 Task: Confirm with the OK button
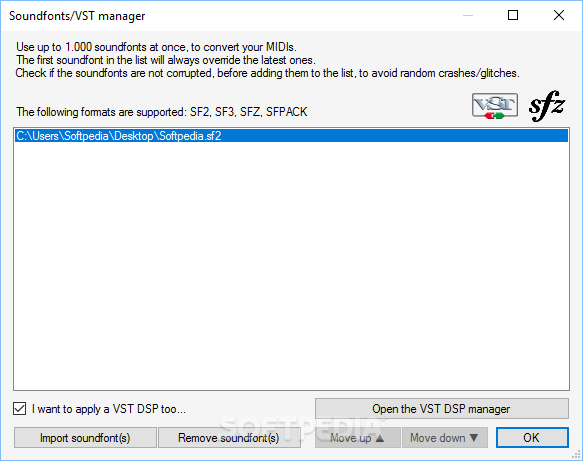click(532, 438)
